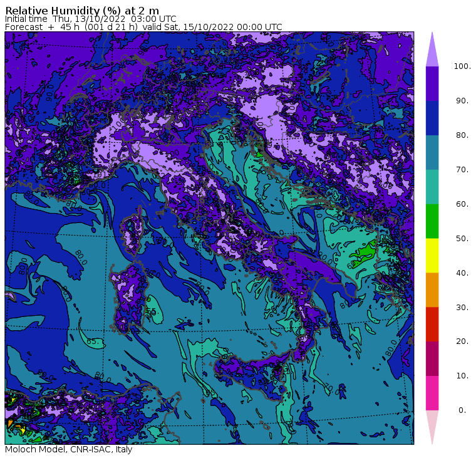Click the teal 60–70 legend swatch

click(x=432, y=187)
